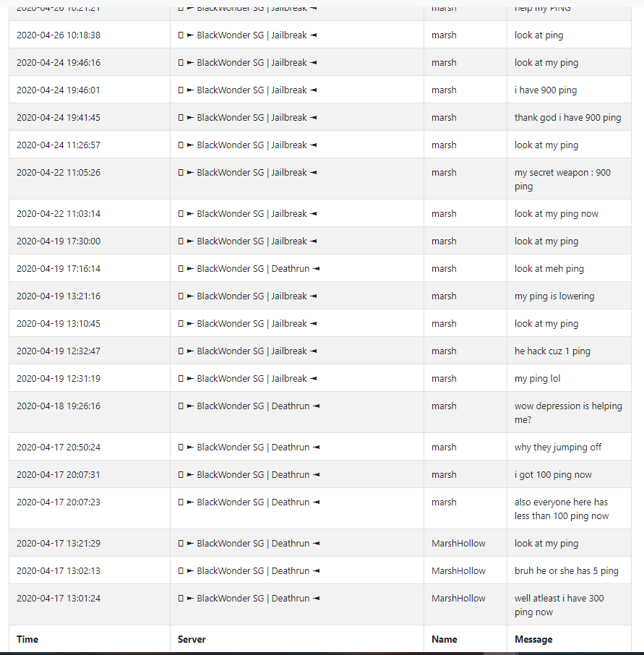Click the message "he hack cuz 1 ping"
This screenshot has width=644, height=655.
(x=552, y=351)
